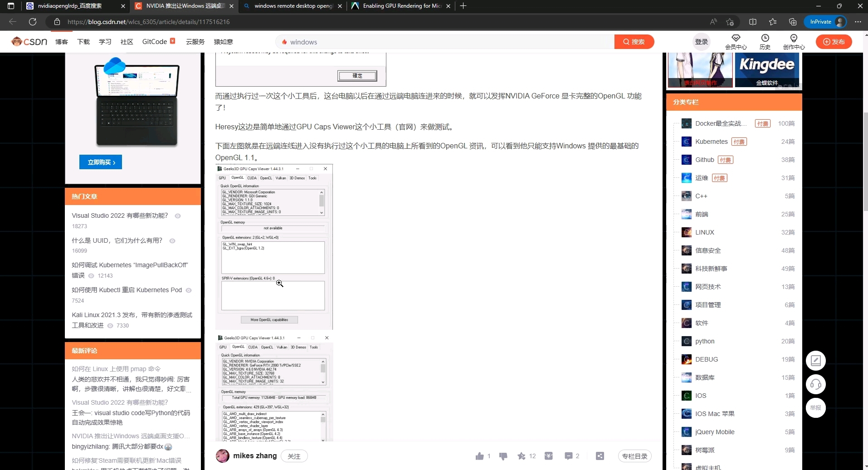
Task: Open the browser more options menu
Action: (858, 21)
